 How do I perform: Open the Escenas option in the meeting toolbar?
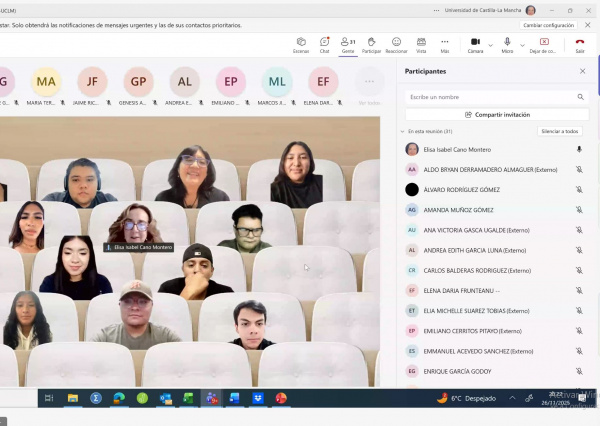point(300,42)
